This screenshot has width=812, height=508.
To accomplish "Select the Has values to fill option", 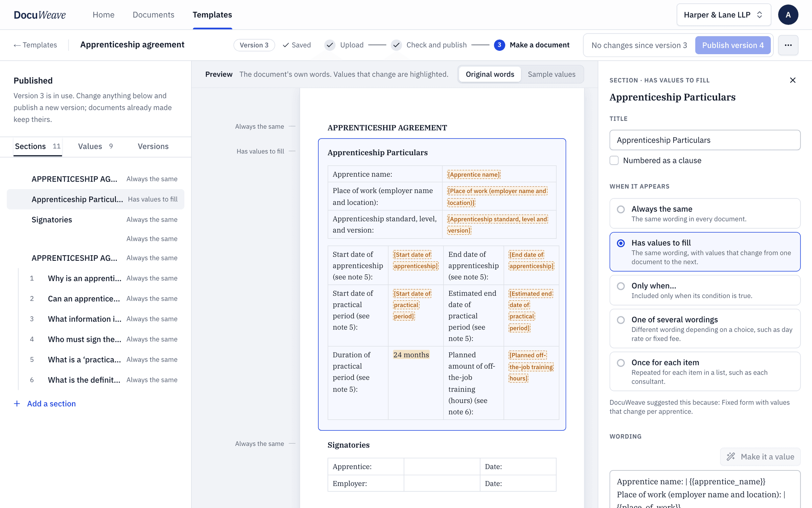I will pos(705,252).
